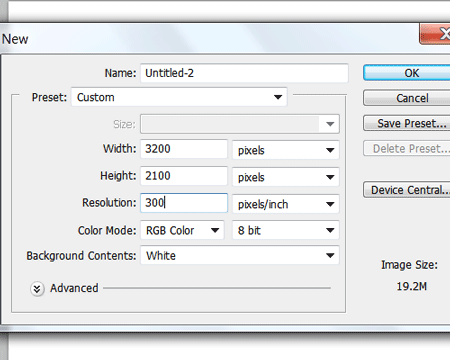Viewport: 450px width, 360px height.
Task: Open the Height units dropdown
Action: [286, 177]
